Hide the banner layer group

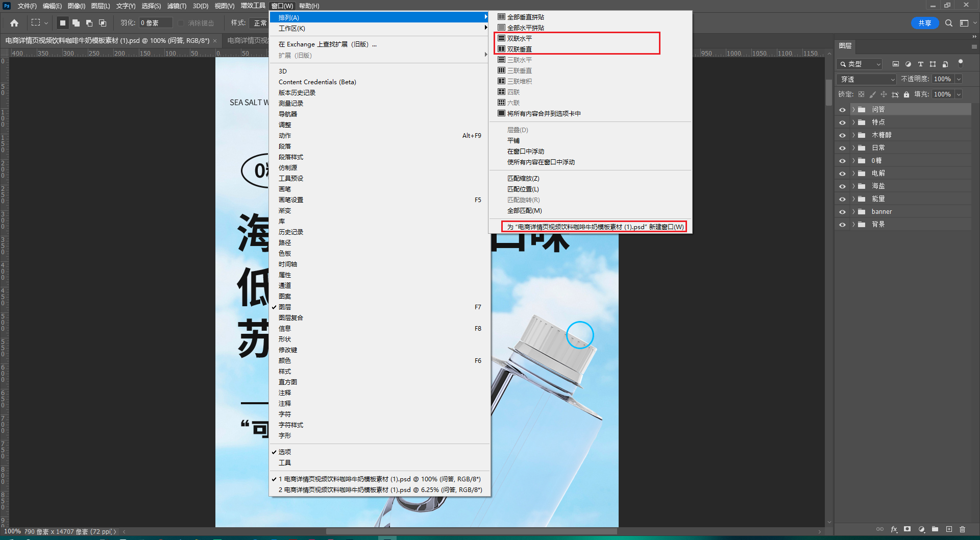pyautogui.click(x=842, y=212)
